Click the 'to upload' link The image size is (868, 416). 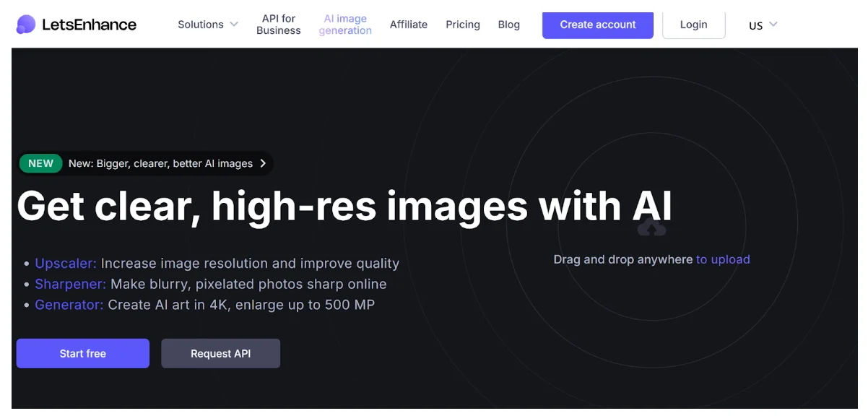coord(723,259)
